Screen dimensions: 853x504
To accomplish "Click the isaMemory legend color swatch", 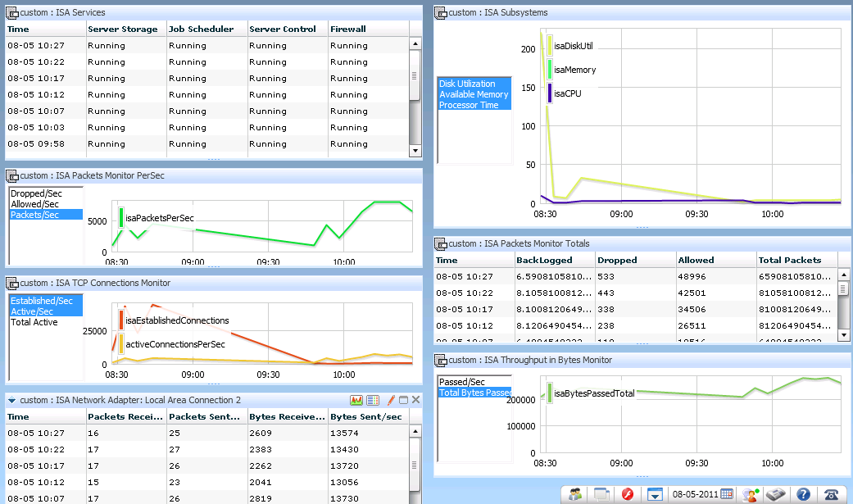I will [x=550, y=70].
